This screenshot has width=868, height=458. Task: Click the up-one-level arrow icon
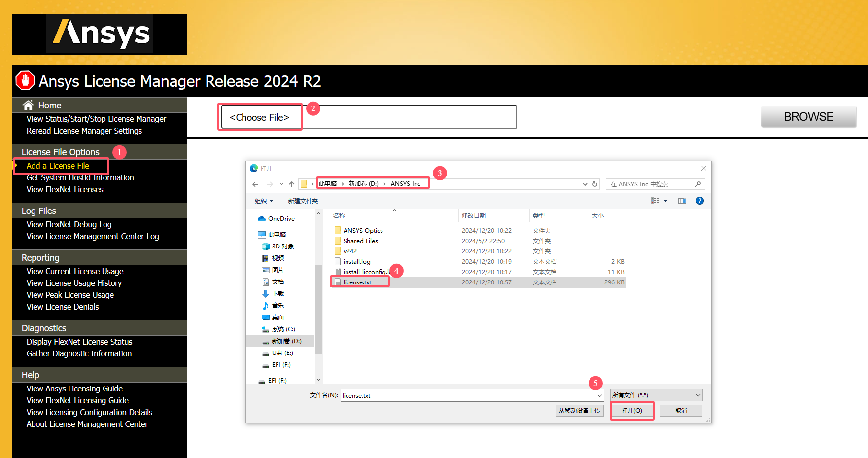coord(291,184)
